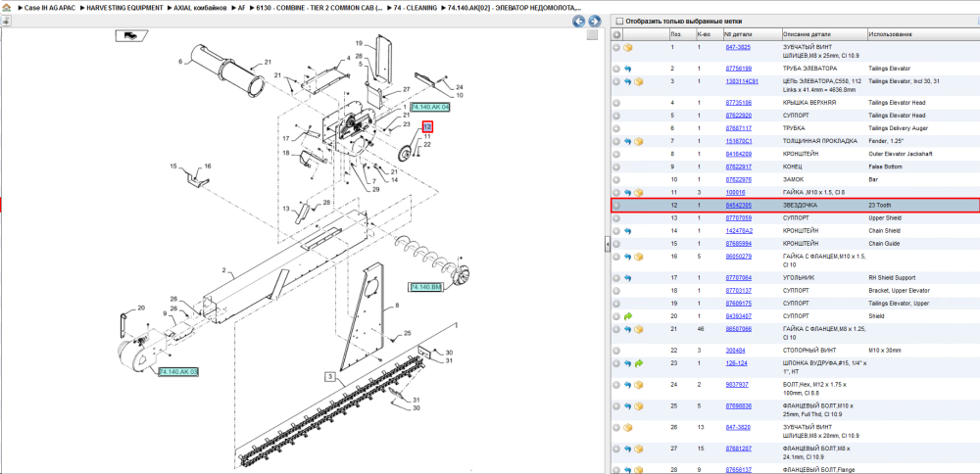Click 'Tailings Delivery Auger' usage text
Screen dimensions: 980x474
click(x=897, y=128)
